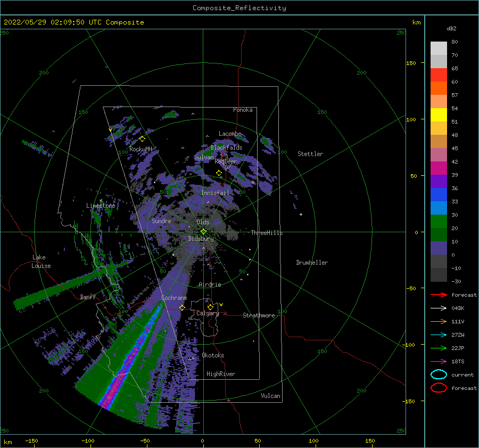Click the 'Blackfalds' city label

(226, 148)
